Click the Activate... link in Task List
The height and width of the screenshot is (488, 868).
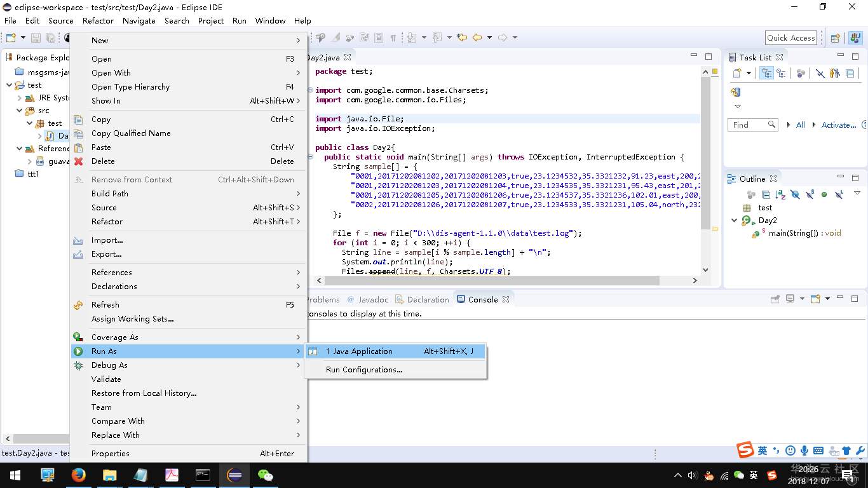tap(838, 125)
